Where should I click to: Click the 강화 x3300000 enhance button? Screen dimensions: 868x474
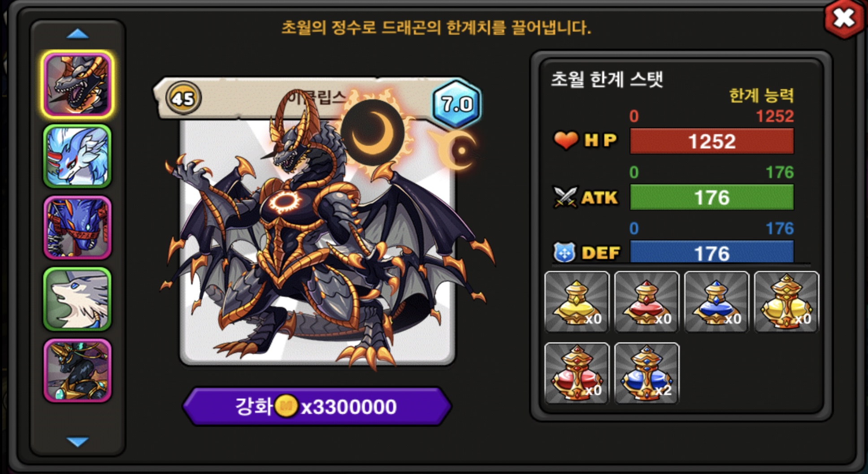(x=317, y=406)
